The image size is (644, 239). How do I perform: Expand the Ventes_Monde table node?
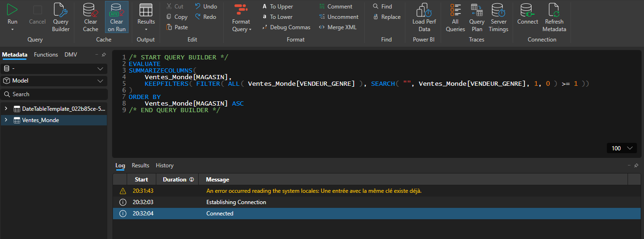6,120
